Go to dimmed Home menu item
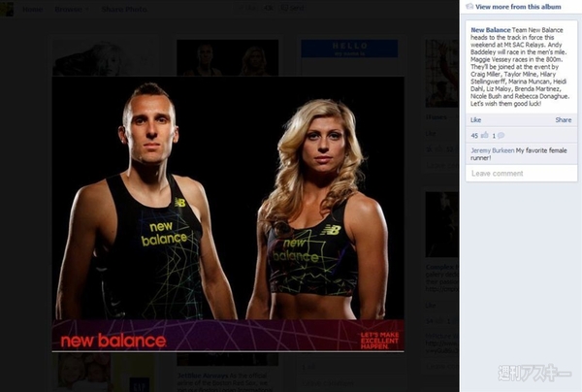Screen dimensions: 582x392 32,10
